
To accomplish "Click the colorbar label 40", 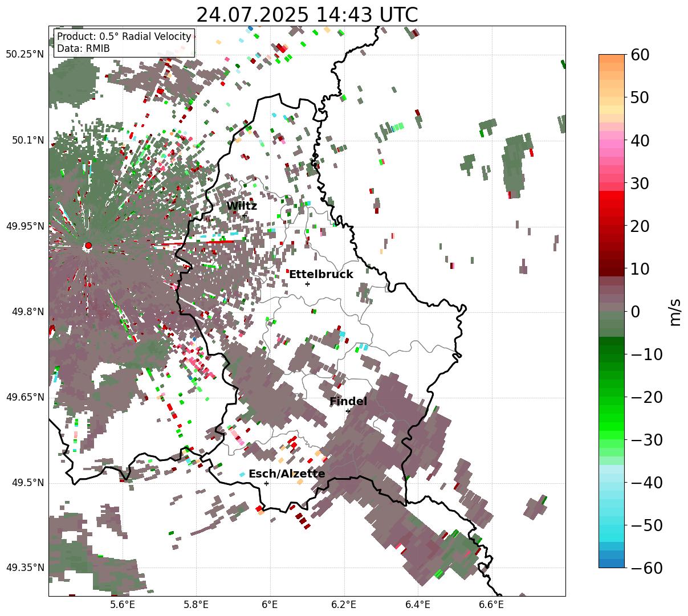I will point(640,140).
